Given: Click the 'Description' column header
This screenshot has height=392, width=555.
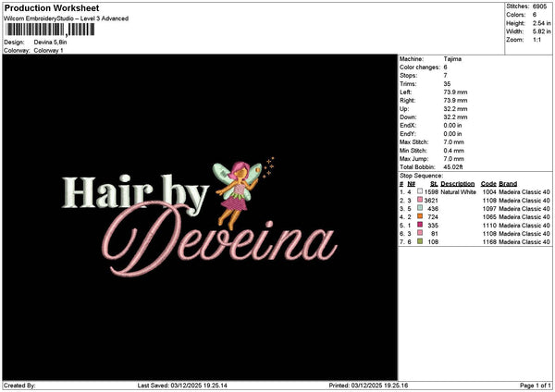Looking at the screenshot, I should point(457,184).
